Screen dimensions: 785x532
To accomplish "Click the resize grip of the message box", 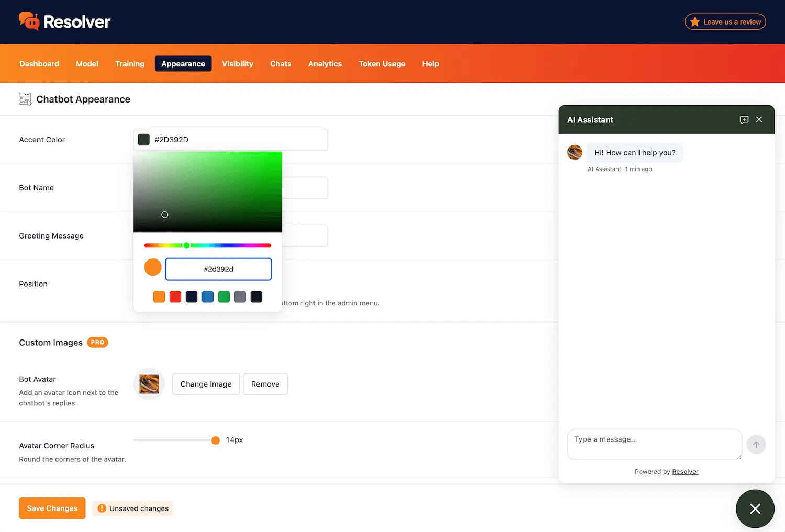I will point(738,457).
